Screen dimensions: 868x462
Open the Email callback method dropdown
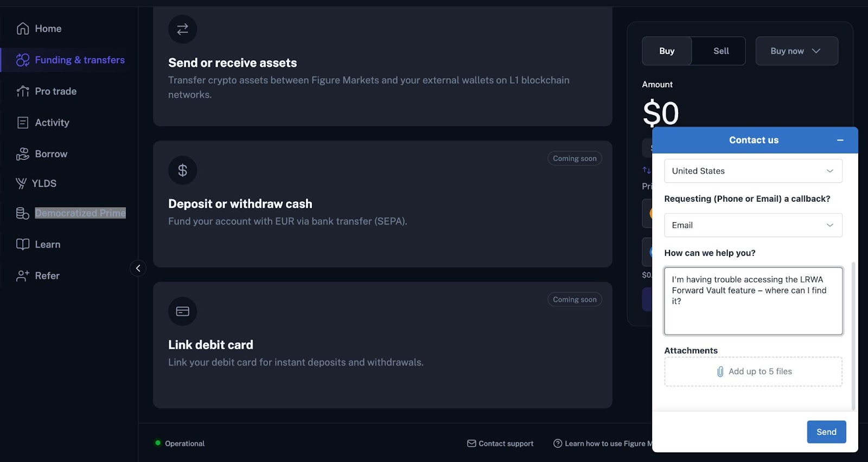753,225
